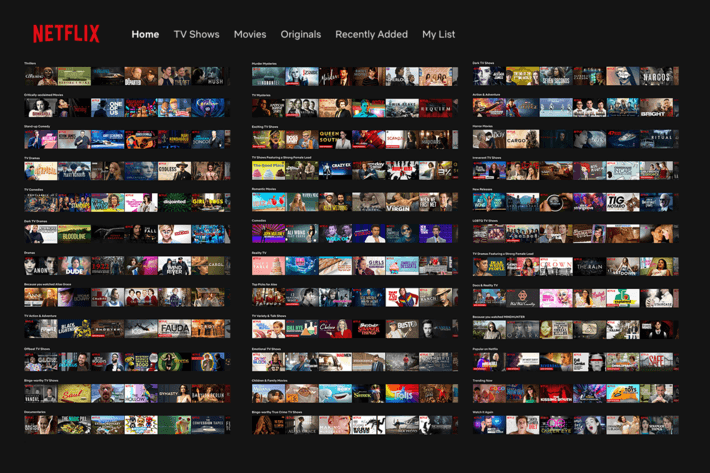Open the Moana thumbnail

269,394
